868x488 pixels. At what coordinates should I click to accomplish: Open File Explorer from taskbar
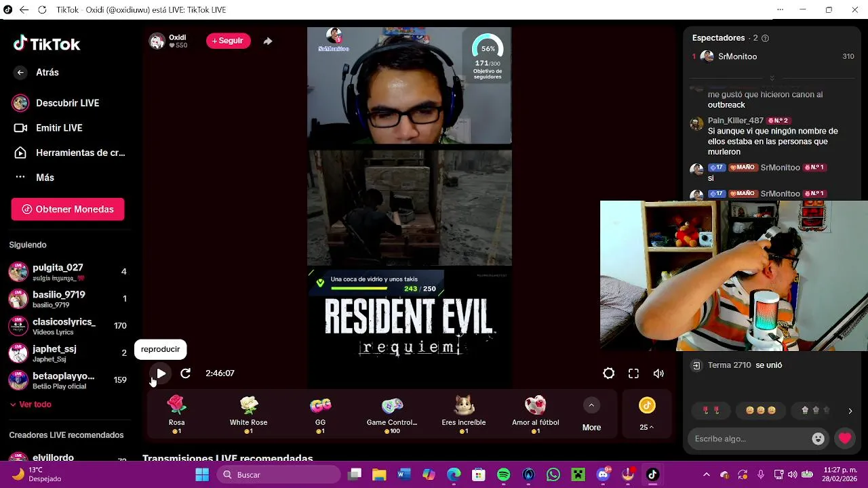pos(379,474)
